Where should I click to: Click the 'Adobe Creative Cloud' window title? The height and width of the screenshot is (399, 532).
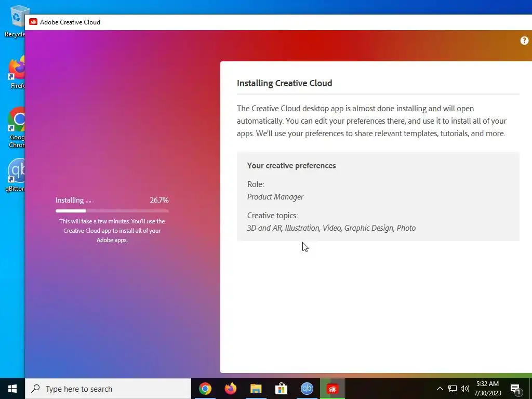point(70,22)
